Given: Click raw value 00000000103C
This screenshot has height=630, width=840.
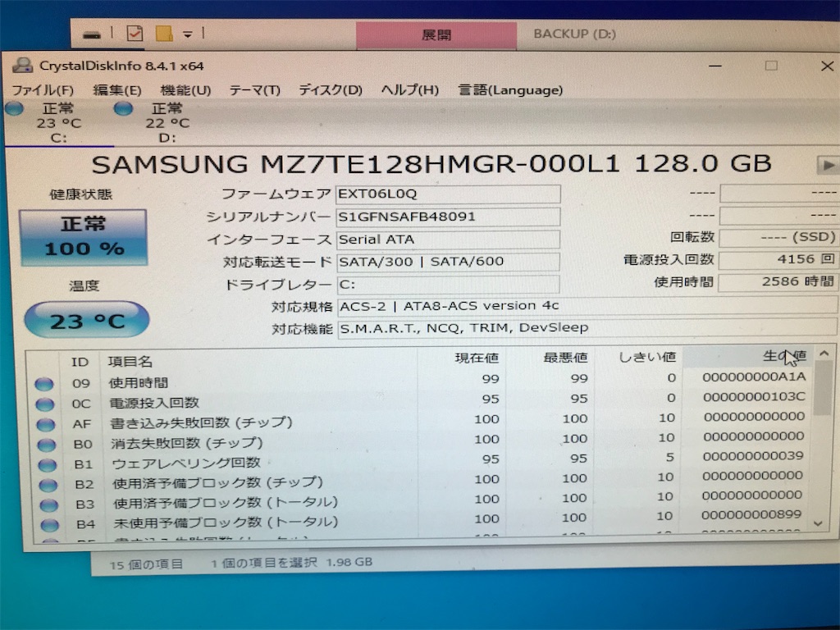Looking at the screenshot, I should click(x=755, y=397).
